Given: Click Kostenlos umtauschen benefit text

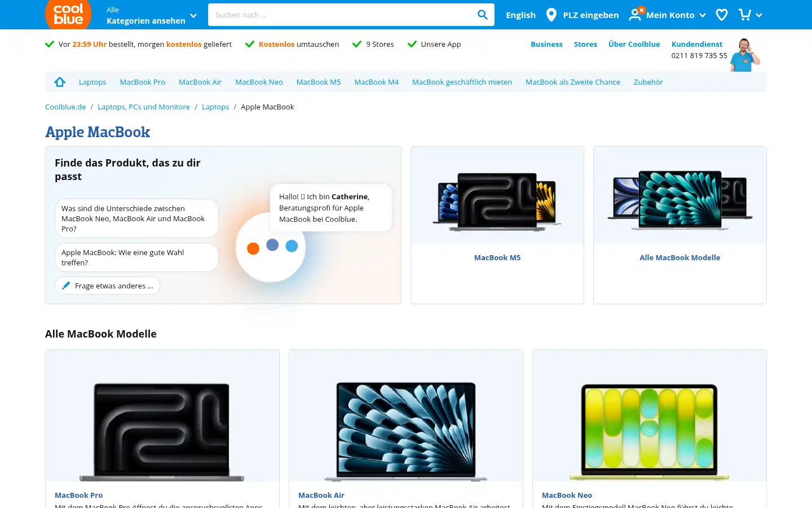Looking at the screenshot, I should point(299,44).
